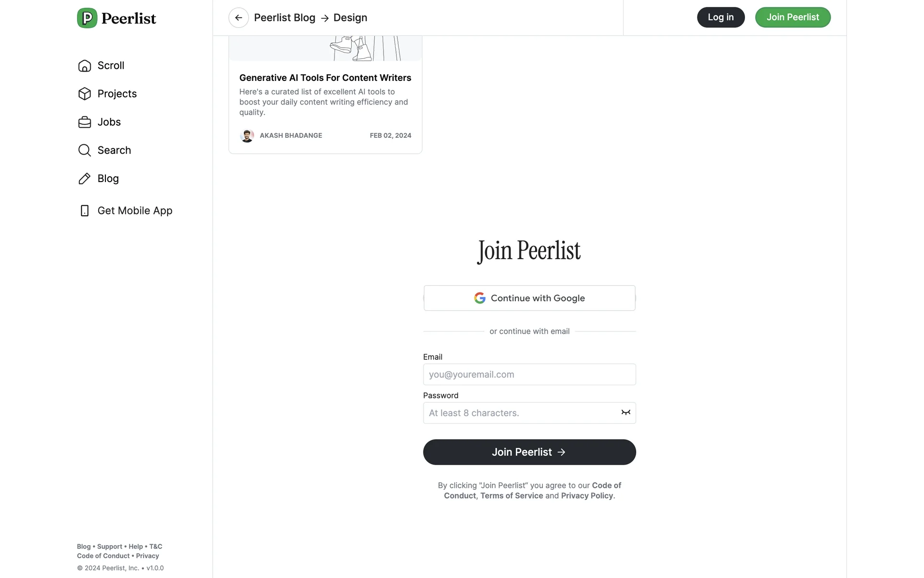Submit the dark Join Peerlist form button

pos(529,452)
